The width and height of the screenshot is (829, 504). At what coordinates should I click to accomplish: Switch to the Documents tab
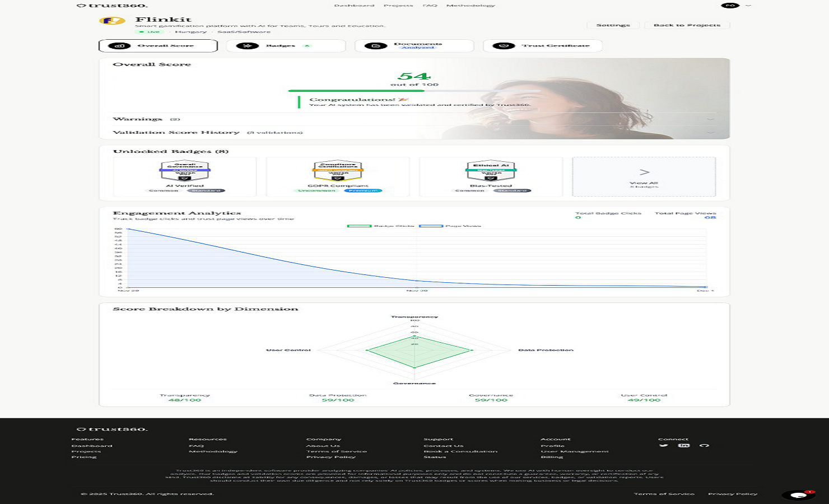414,46
